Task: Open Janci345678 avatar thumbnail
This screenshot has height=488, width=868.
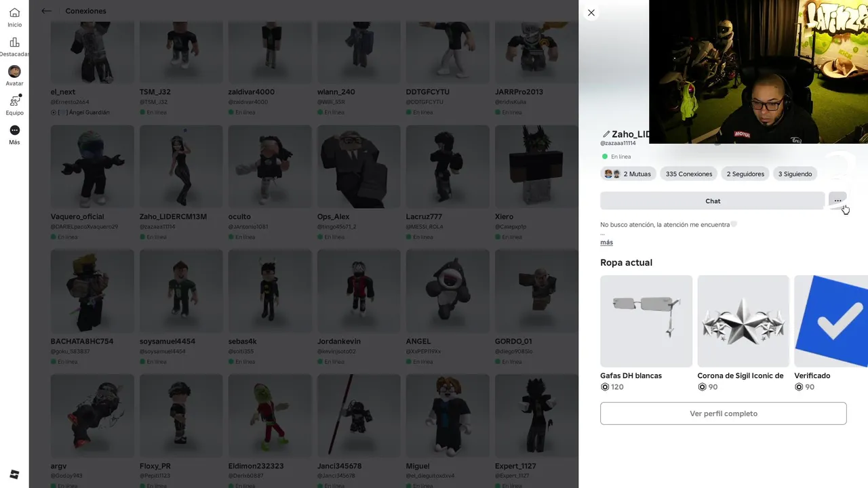Action: [359, 416]
